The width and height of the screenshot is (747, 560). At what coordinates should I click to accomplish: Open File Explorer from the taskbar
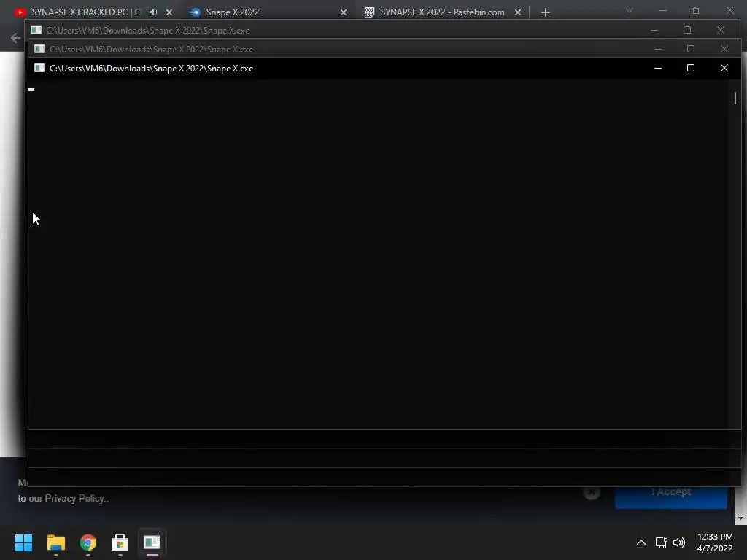pos(55,542)
